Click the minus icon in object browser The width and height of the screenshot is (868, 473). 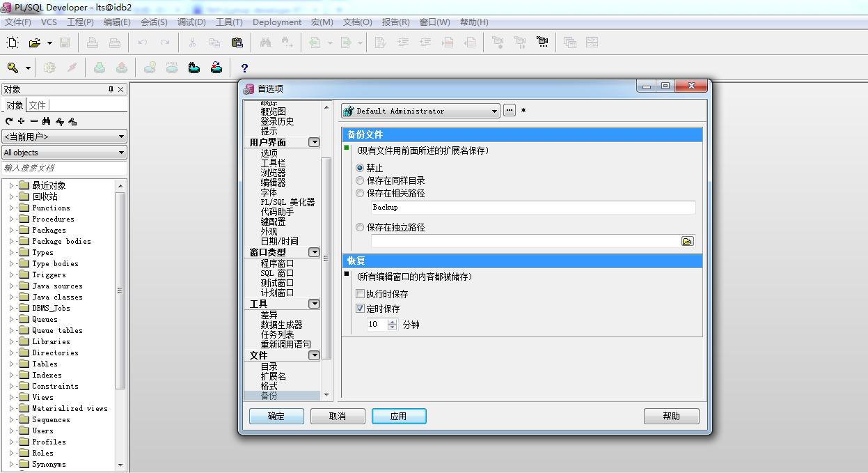pos(34,121)
